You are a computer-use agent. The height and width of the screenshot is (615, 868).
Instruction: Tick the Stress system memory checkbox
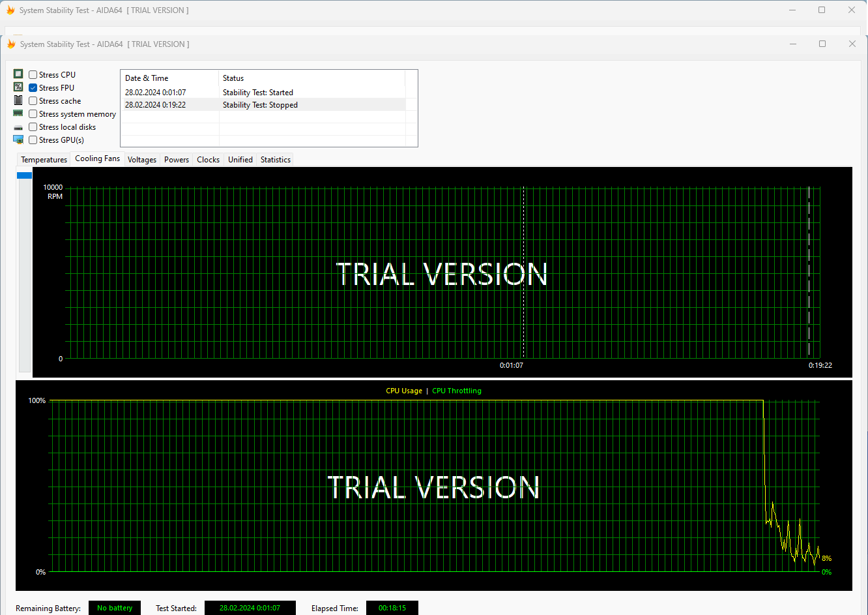tap(33, 114)
